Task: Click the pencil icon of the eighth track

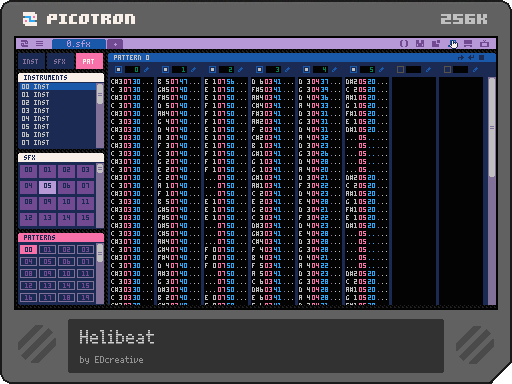Action: pos(475,70)
